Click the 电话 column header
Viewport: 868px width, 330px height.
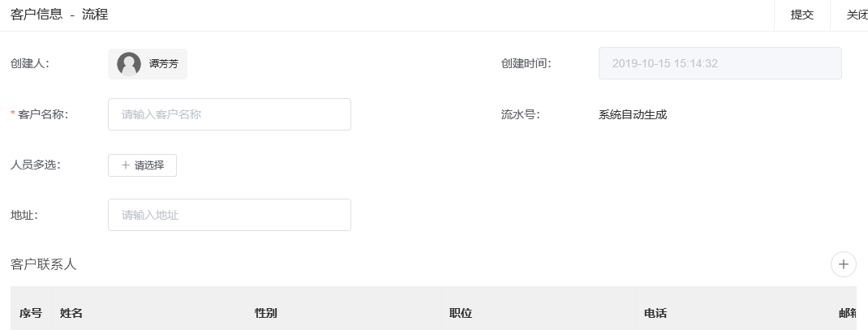click(655, 313)
